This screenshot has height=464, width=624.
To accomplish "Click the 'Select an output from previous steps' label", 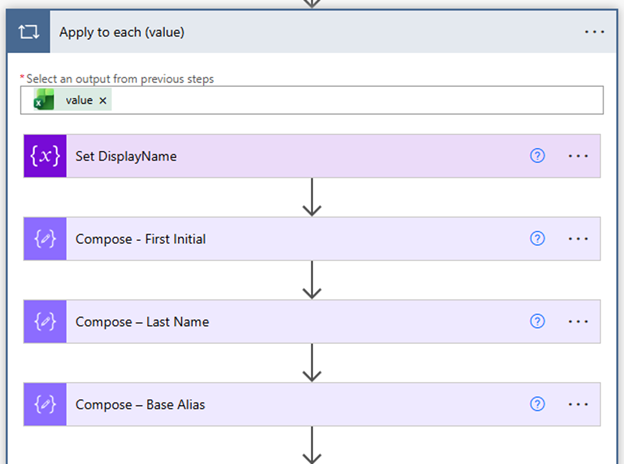I will coord(120,79).
